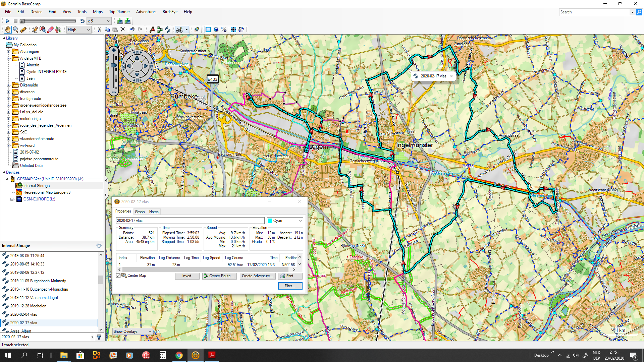Image resolution: width=644 pixels, height=362 pixels.
Task: Close the 2020-02-17 vlas map tooltip
Action: pyautogui.click(x=451, y=76)
